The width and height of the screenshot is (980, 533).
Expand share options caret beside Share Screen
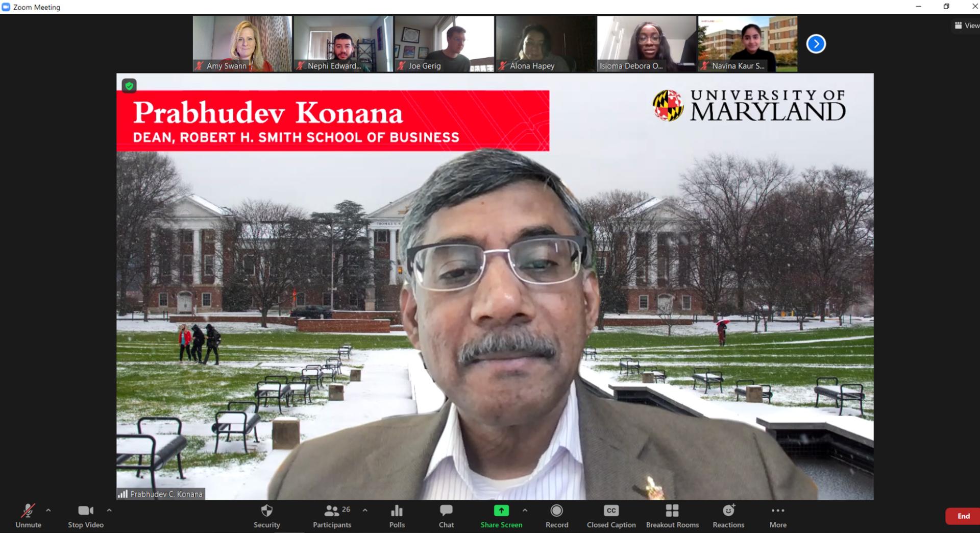[x=525, y=510]
